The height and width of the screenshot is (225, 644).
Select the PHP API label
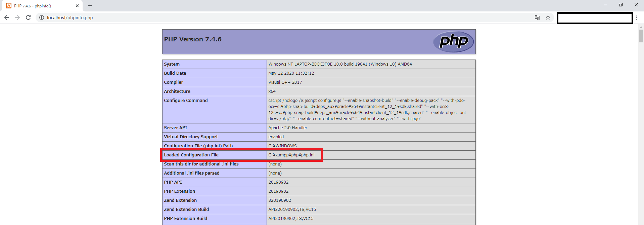point(173,182)
